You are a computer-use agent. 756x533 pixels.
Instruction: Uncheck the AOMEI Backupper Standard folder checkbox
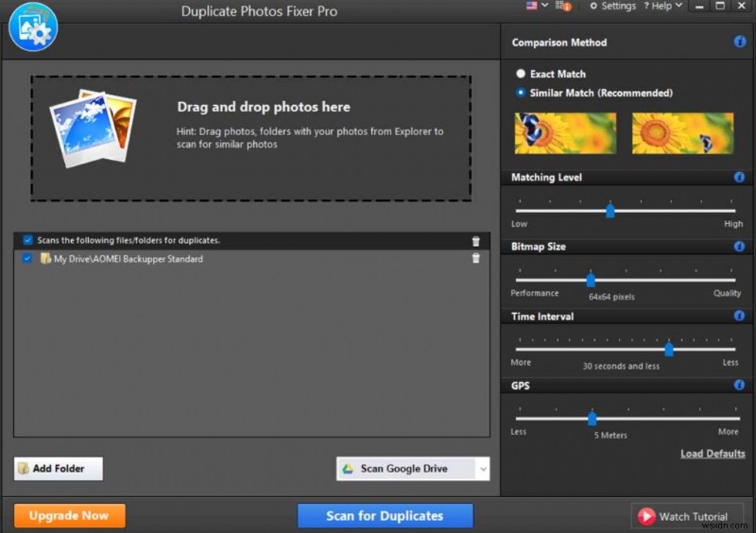27,259
